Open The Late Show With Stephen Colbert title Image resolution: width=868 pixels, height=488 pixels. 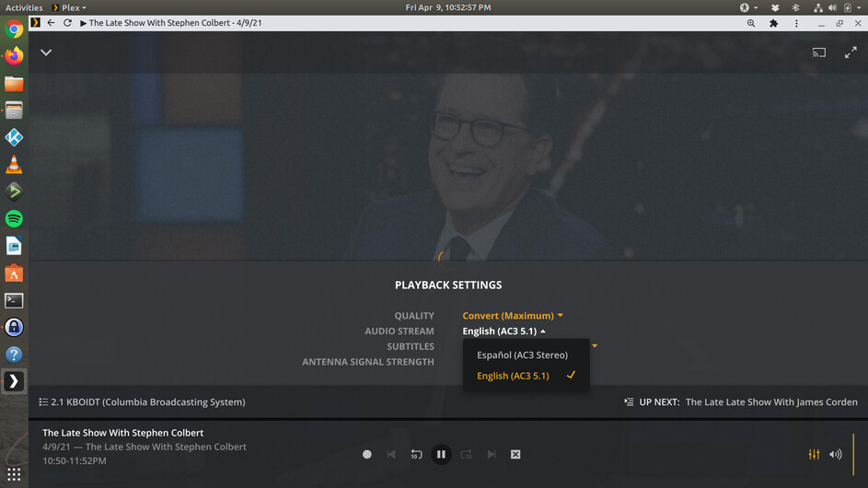click(x=123, y=433)
